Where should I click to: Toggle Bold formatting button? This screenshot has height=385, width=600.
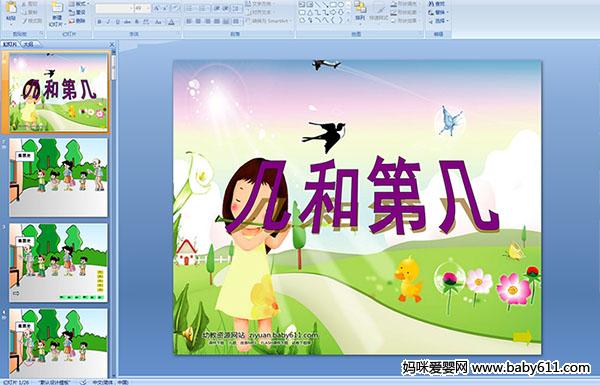click(99, 22)
